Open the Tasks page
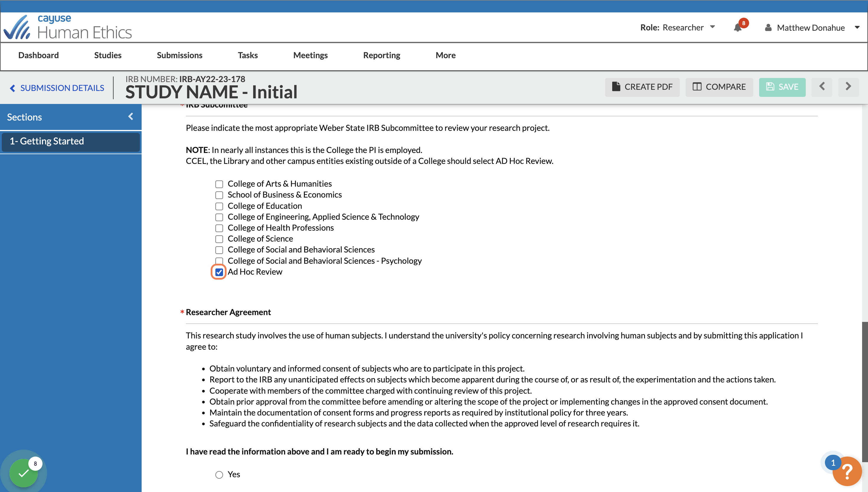The width and height of the screenshot is (868, 492). click(248, 55)
